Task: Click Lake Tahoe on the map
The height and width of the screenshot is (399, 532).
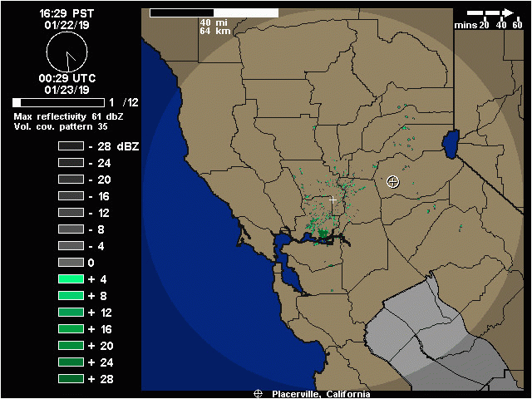Action: (451, 144)
